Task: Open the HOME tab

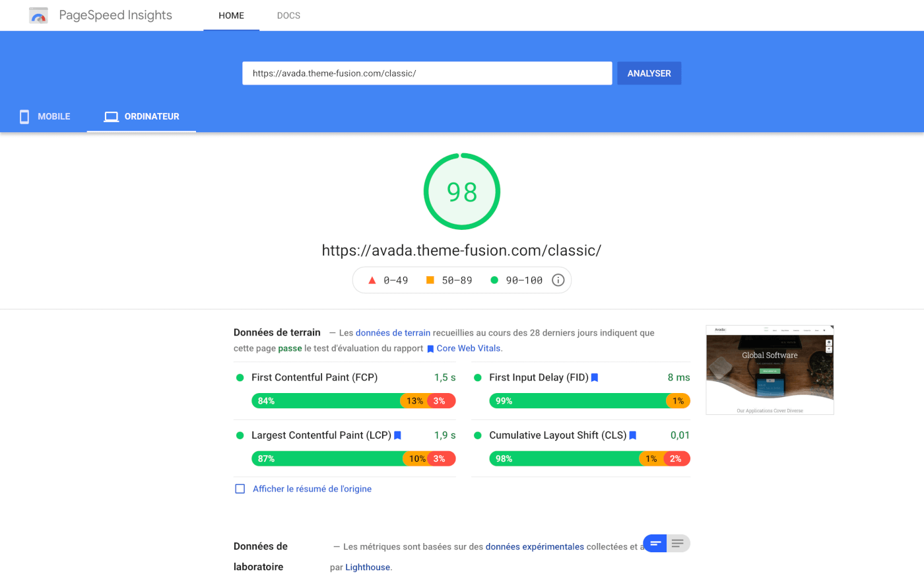Action: [231, 15]
